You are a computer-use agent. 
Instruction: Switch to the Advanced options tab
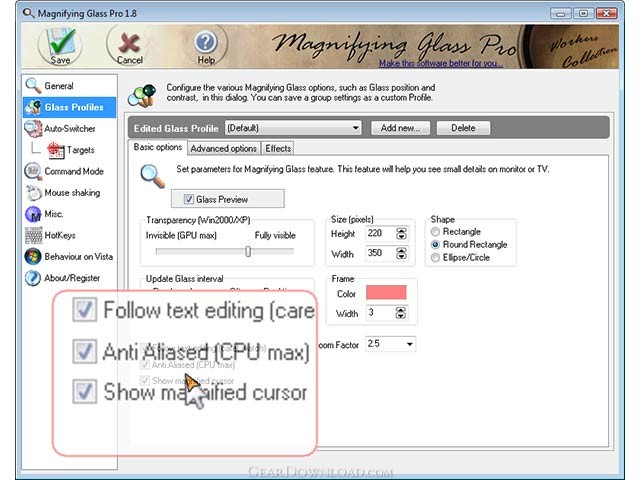pyautogui.click(x=224, y=149)
